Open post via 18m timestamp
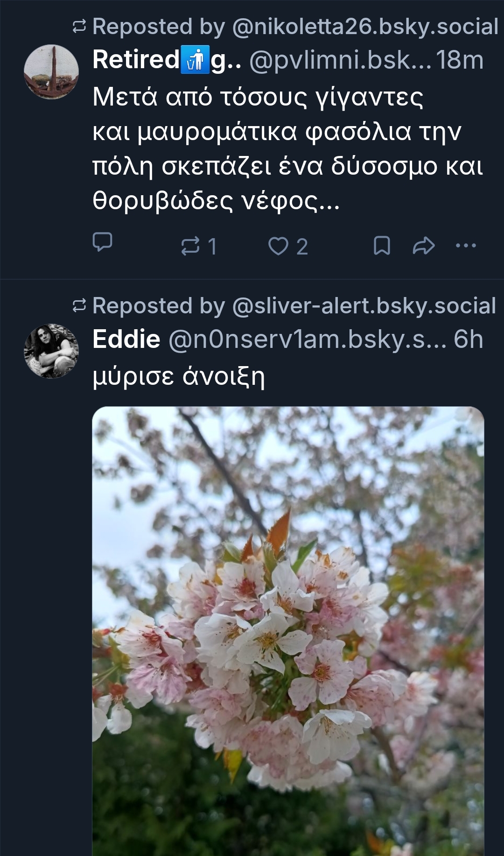 460,60
